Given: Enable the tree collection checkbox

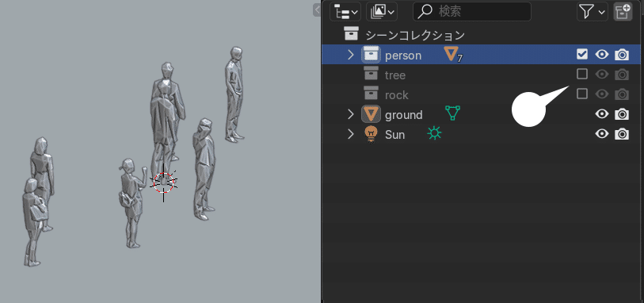Looking at the screenshot, I should click(582, 74).
